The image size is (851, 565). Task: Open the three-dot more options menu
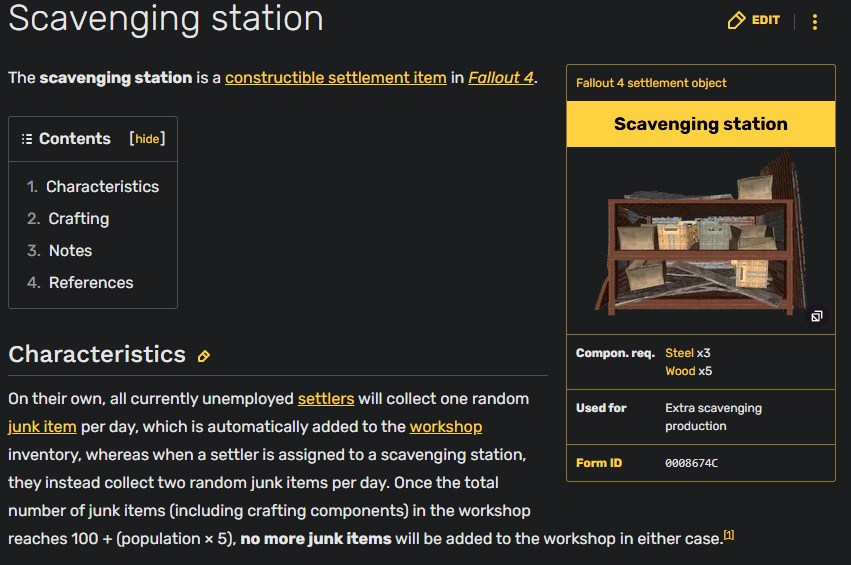[x=815, y=22]
